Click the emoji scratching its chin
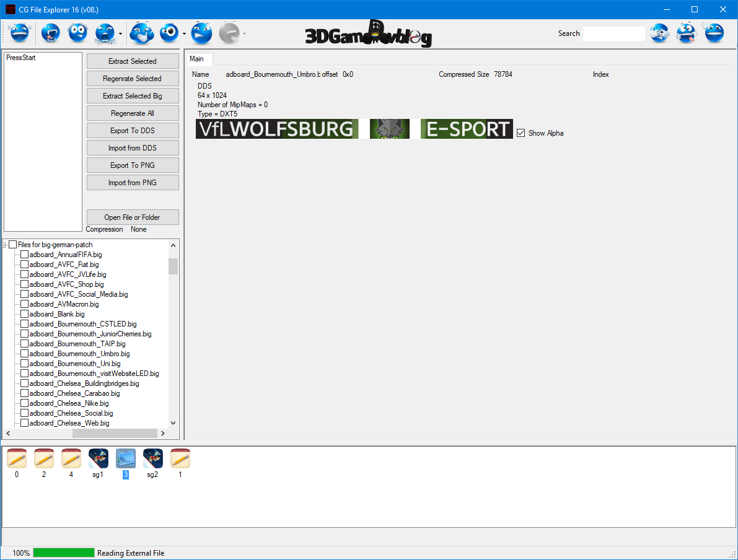The height and width of the screenshot is (560, 738). pyautogui.click(x=142, y=33)
